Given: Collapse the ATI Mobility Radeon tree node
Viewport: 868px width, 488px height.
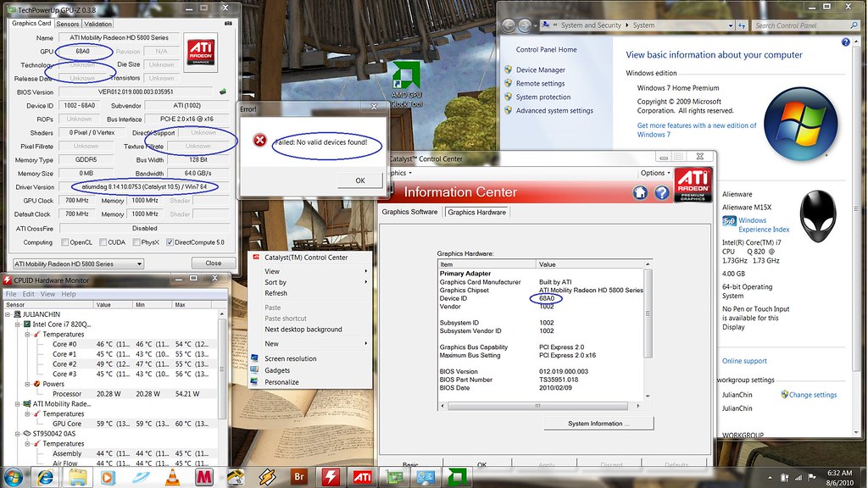Looking at the screenshot, I should [x=18, y=404].
